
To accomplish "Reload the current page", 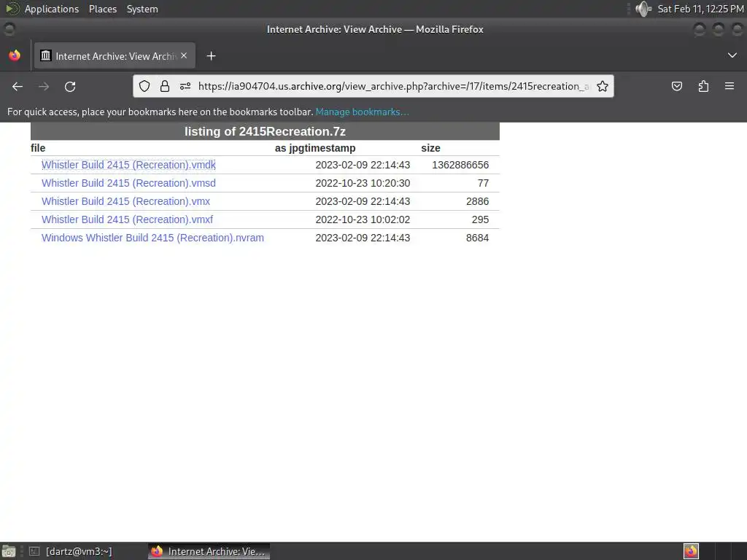I will 70,86.
